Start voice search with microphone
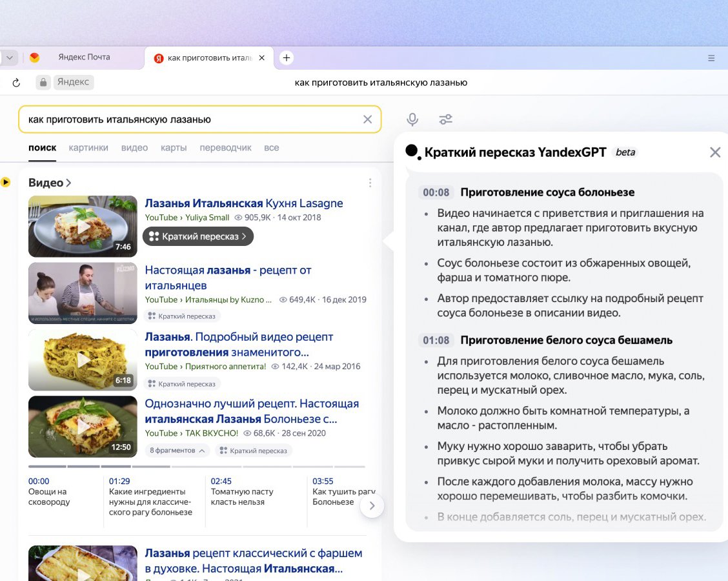Screen dimensions: 728x581 [412, 119]
